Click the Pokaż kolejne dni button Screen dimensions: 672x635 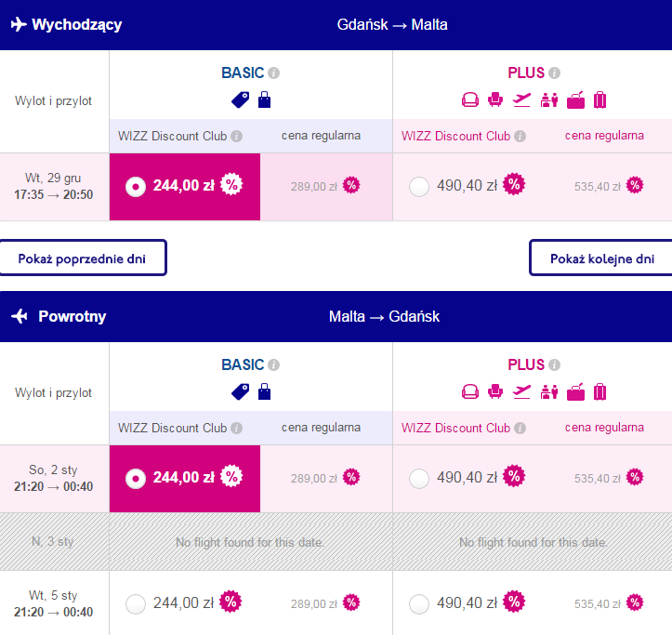[600, 258]
